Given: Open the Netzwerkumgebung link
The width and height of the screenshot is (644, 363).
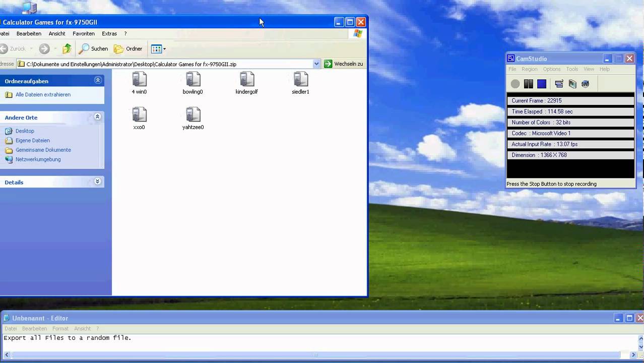Looking at the screenshot, I should pyautogui.click(x=38, y=159).
